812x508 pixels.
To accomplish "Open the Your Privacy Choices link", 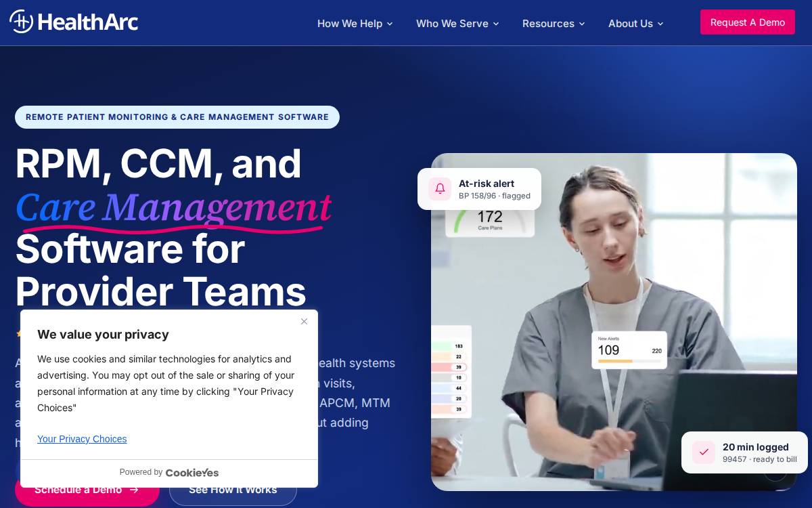I will pos(82,439).
